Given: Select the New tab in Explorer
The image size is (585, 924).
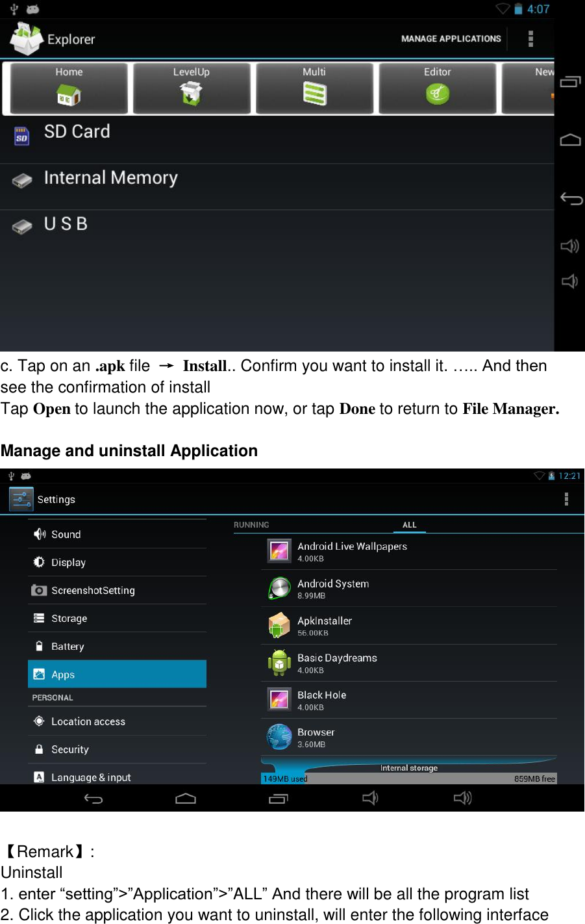Looking at the screenshot, I should coord(544,88).
